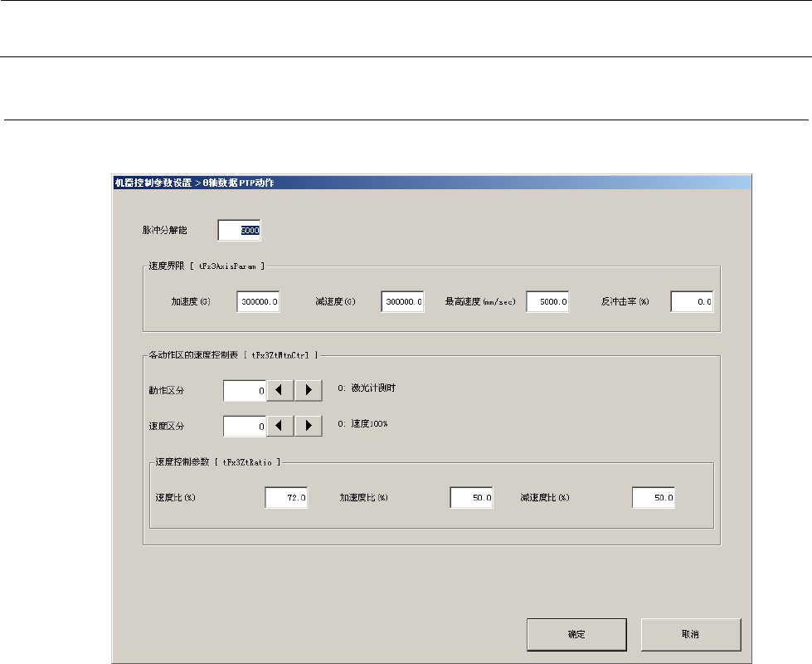Click the 最高速度 (mm/sec) field
Image resolution: width=812 pixels, height=664 pixels.
(x=547, y=302)
